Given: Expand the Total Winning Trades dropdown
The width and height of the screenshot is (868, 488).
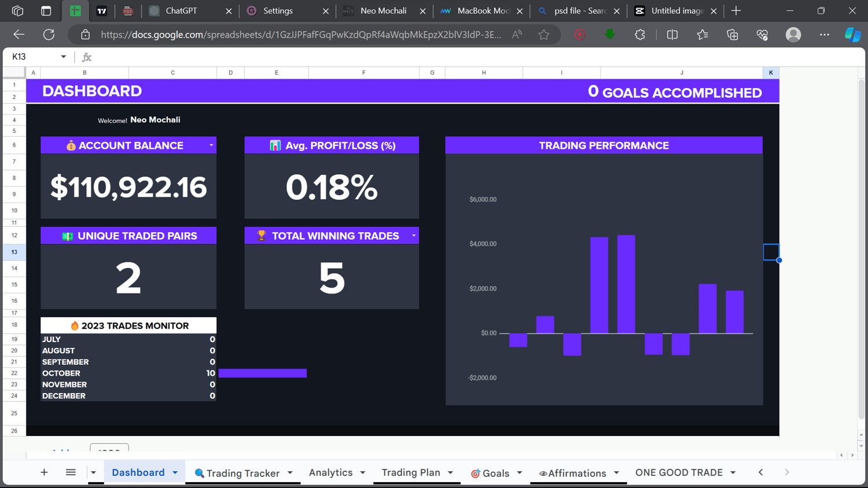Looking at the screenshot, I should tap(414, 236).
